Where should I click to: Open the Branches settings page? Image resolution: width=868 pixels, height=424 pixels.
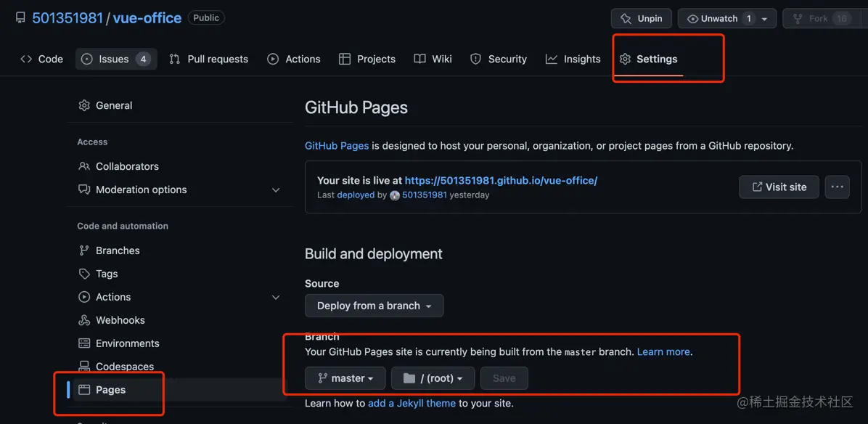(117, 250)
